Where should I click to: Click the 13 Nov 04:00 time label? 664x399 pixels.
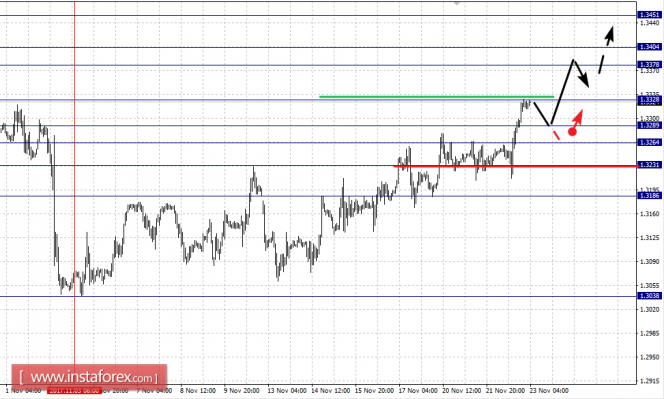click(287, 391)
